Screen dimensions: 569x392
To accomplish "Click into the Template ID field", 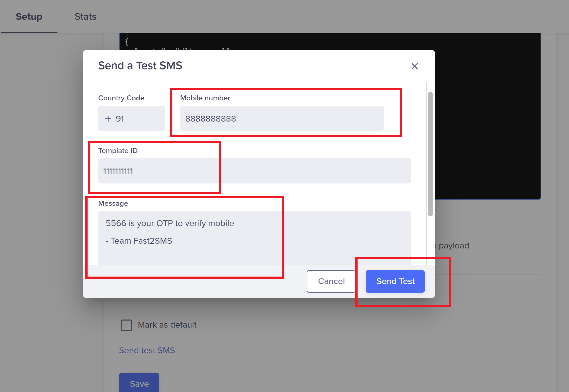I will pyautogui.click(x=254, y=171).
